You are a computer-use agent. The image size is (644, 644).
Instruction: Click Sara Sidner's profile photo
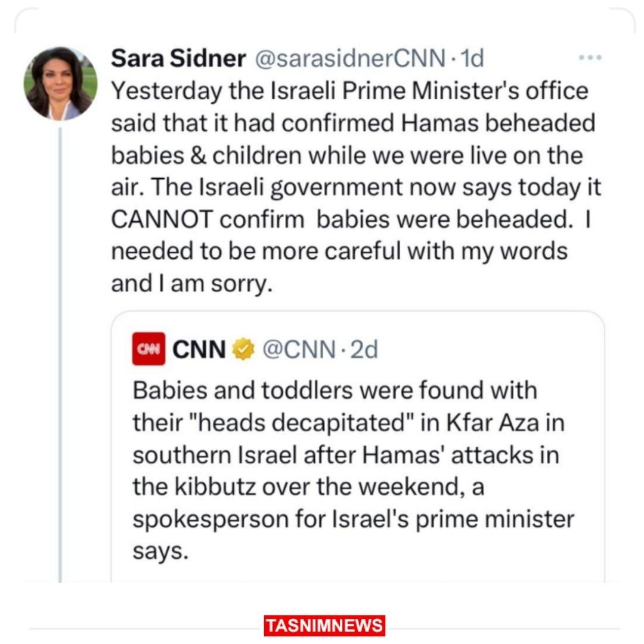coord(60,83)
